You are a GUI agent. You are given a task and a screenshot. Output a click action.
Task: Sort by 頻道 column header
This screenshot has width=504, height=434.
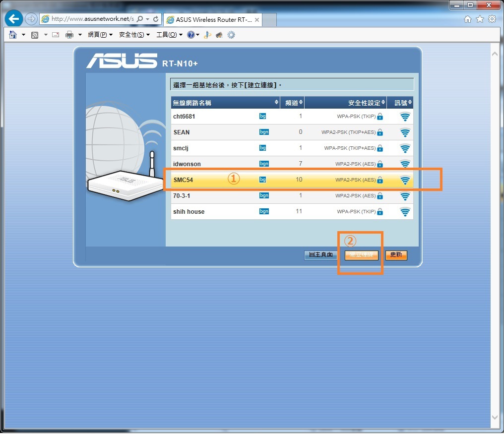292,103
